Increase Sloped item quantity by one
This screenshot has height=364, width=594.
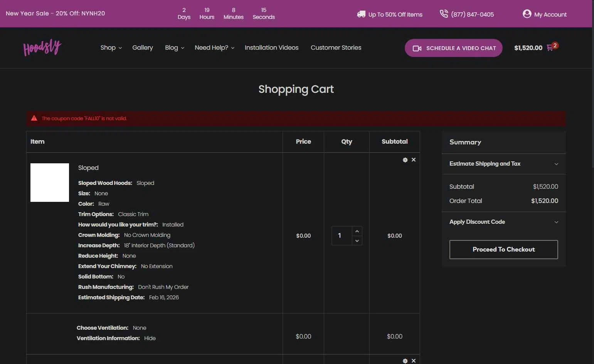pyautogui.click(x=357, y=231)
